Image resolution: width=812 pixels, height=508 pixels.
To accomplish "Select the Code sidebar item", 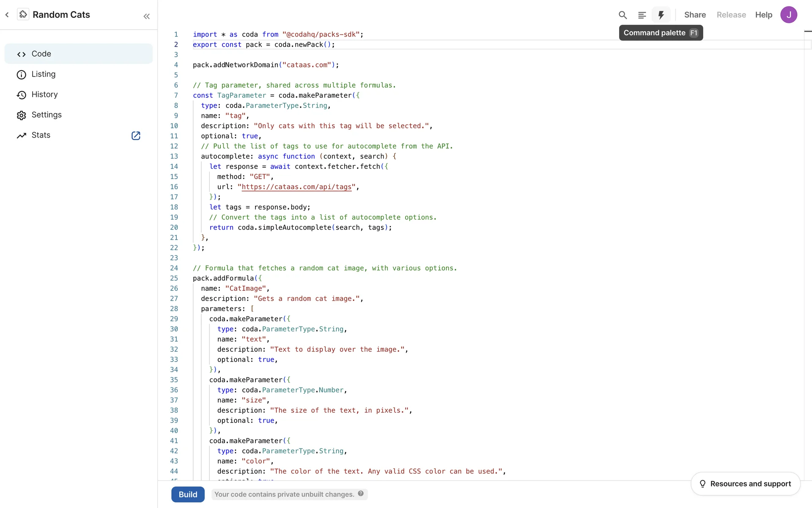I will tap(78, 54).
